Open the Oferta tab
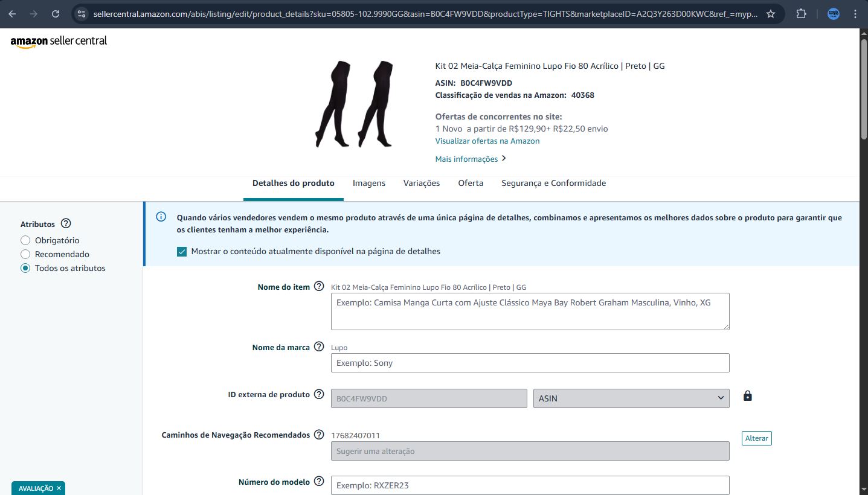 tap(471, 183)
